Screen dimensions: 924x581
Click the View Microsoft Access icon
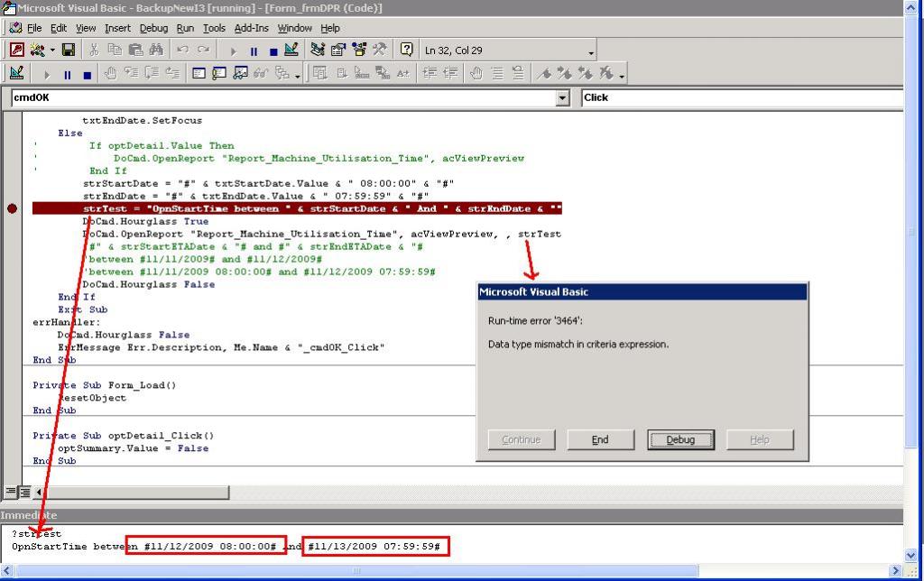pos(17,51)
